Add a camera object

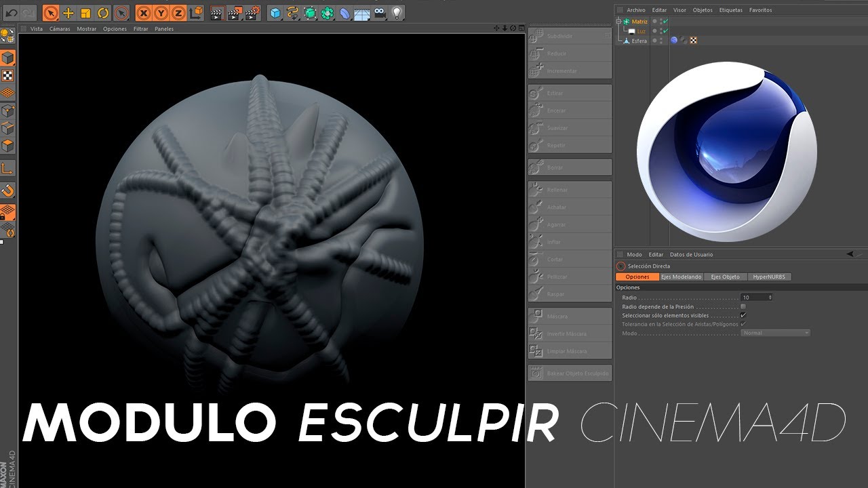pyautogui.click(x=380, y=12)
